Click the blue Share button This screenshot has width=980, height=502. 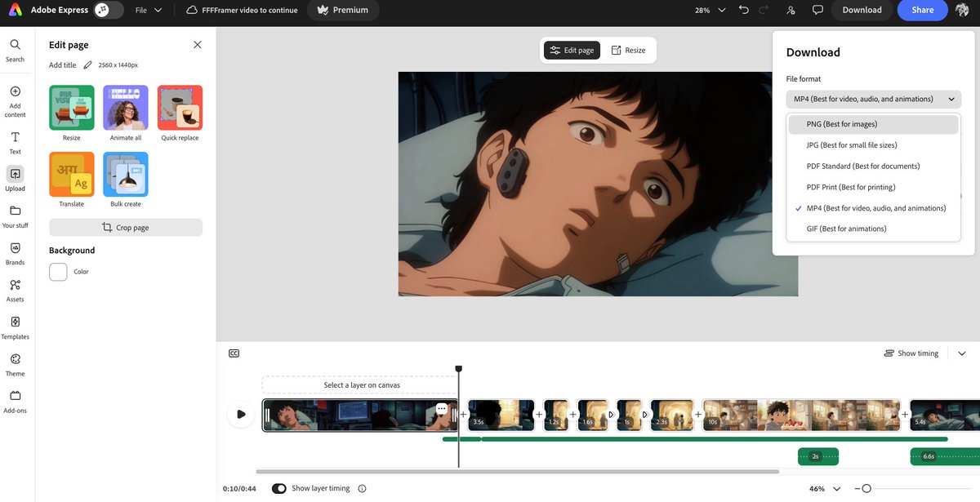coord(923,10)
